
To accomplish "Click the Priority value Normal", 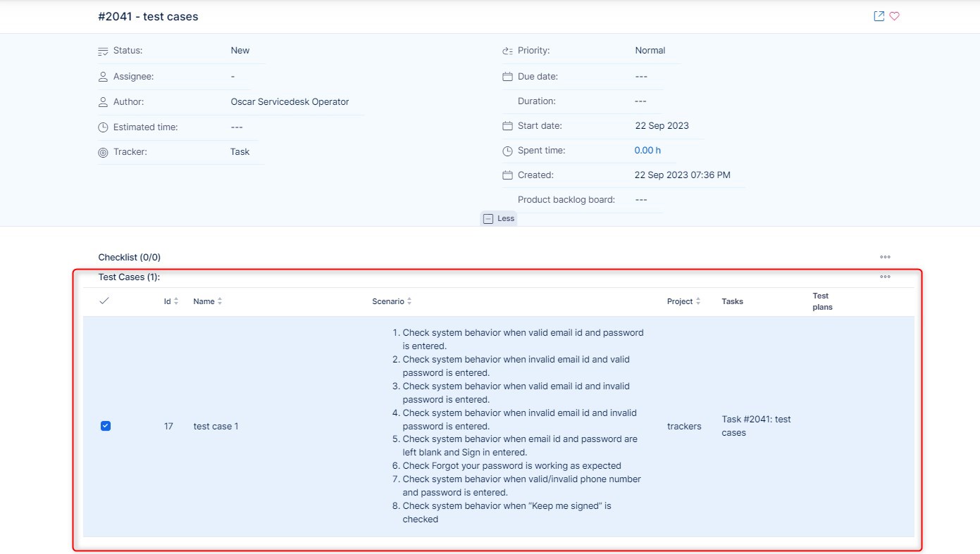I will [x=650, y=51].
